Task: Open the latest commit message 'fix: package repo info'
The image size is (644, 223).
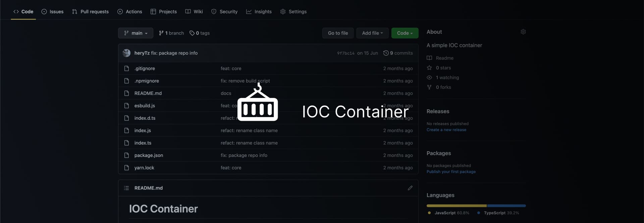Action: (174, 53)
